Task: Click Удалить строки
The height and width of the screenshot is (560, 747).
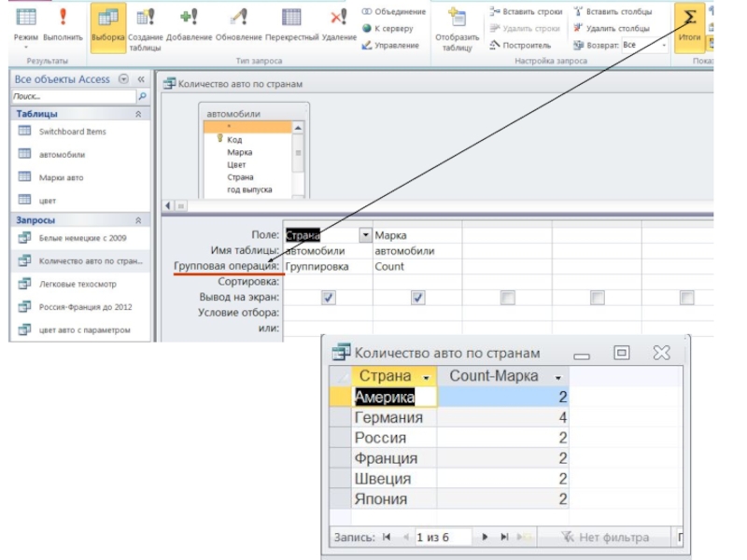Action: point(525,29)
